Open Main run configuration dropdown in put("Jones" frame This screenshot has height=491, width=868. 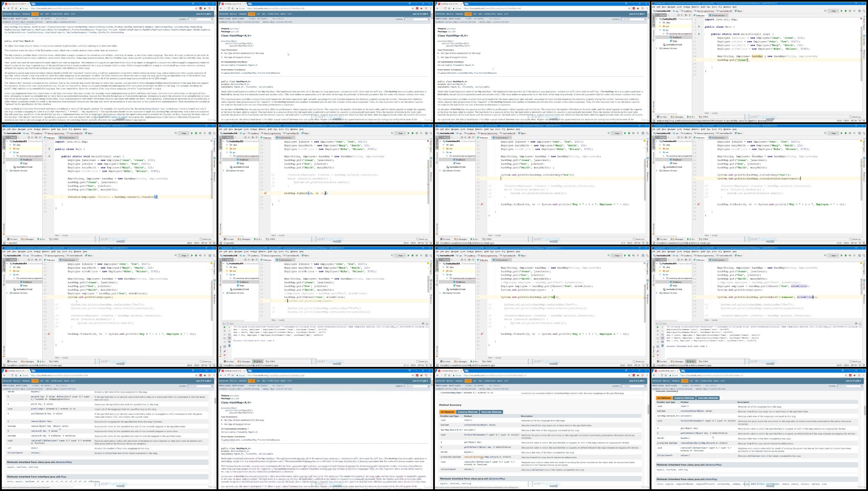tap(833, 11)
